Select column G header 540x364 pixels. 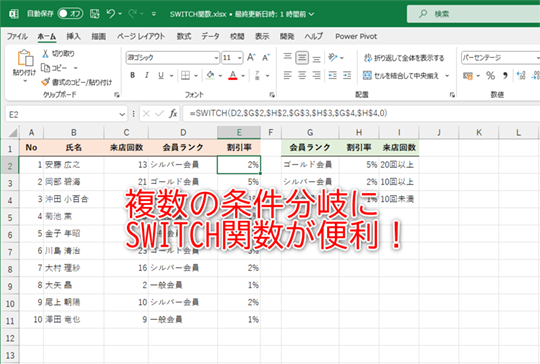tap(310, 133)
